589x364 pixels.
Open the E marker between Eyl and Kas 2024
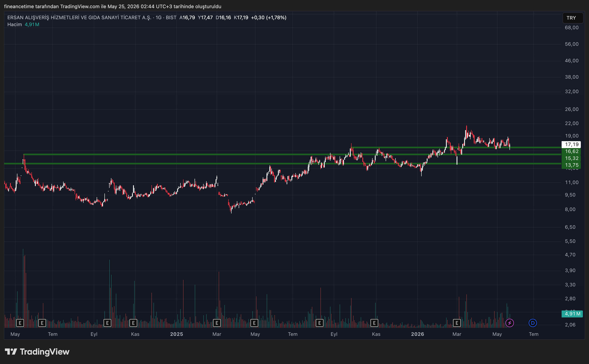(x=107, y=323)
